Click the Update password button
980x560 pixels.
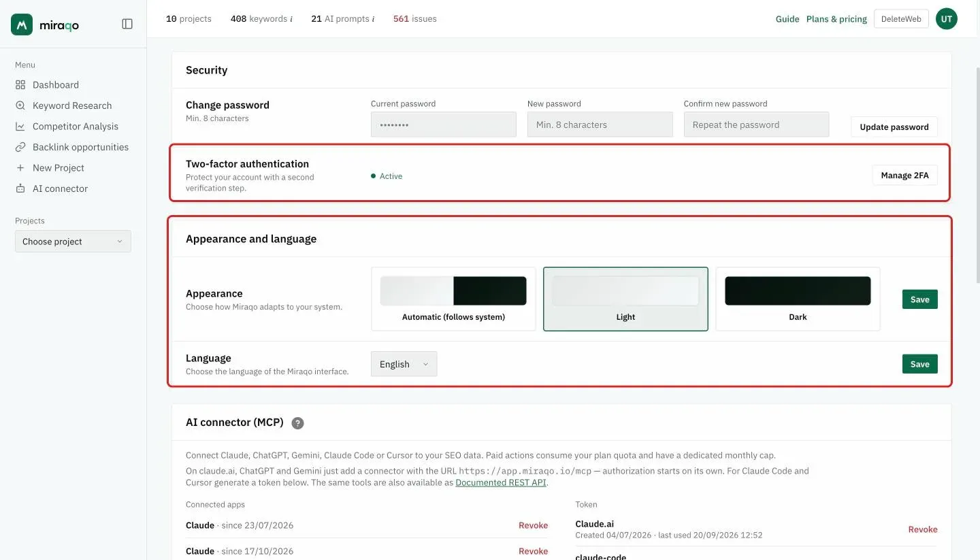point(894,127)
